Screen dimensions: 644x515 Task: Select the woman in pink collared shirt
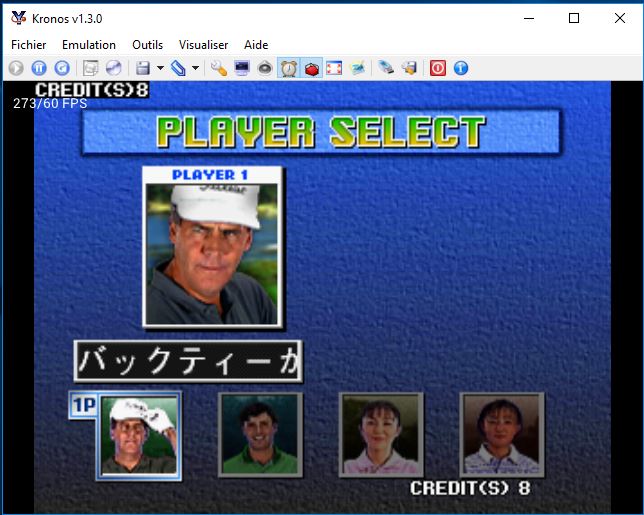coord(381,435)
